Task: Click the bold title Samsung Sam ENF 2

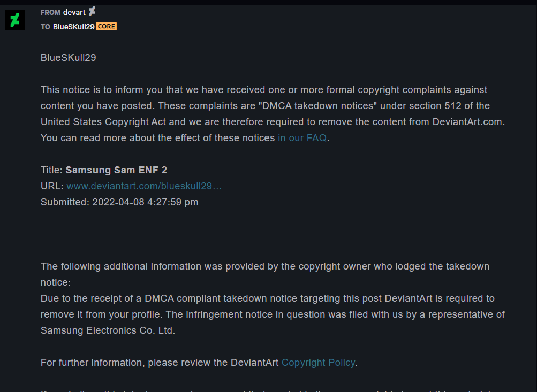Action: [x=116, y=170]
